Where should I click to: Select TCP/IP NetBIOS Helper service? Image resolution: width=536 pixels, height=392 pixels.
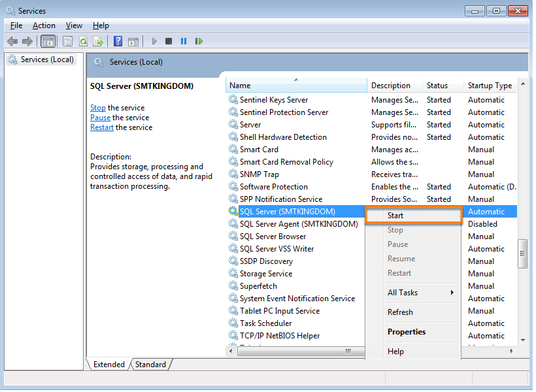[x=297, y=337]
